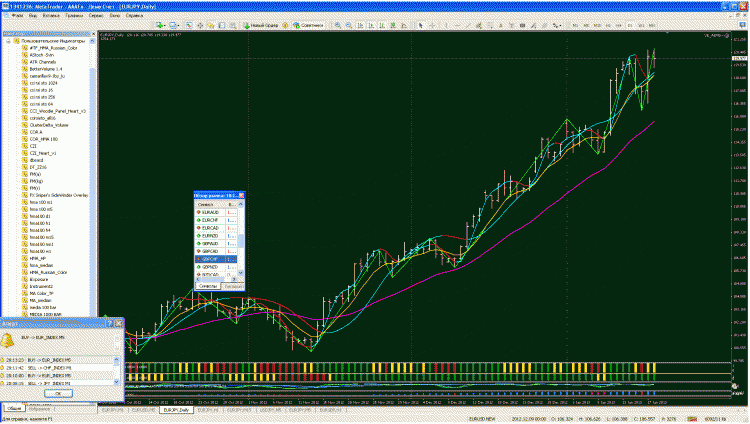750x424 pixels.
Task: Click the Zoom Out magnifier icon
Action: [x=349, y=25]
